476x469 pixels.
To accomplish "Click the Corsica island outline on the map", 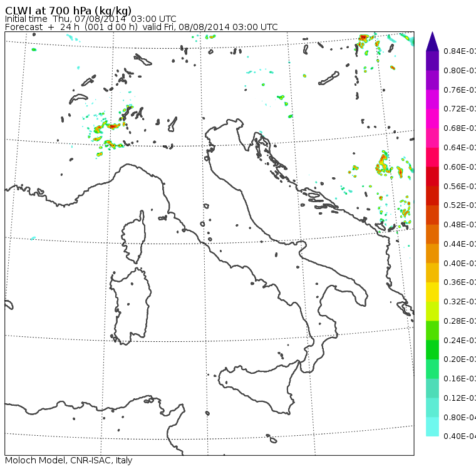I will point(133,237).
